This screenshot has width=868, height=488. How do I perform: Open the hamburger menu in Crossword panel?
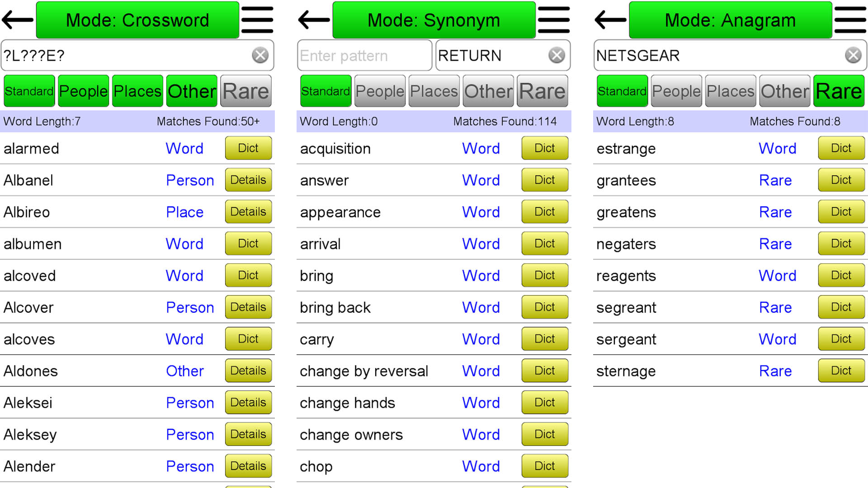click(x=257, y=20)
